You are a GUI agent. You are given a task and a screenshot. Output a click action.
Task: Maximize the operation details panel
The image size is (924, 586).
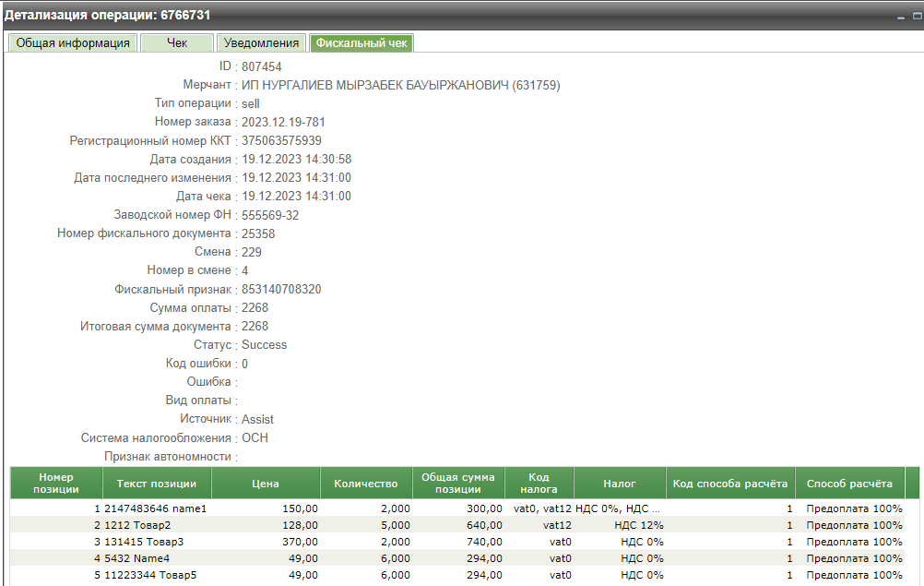(x=916, y=17)
